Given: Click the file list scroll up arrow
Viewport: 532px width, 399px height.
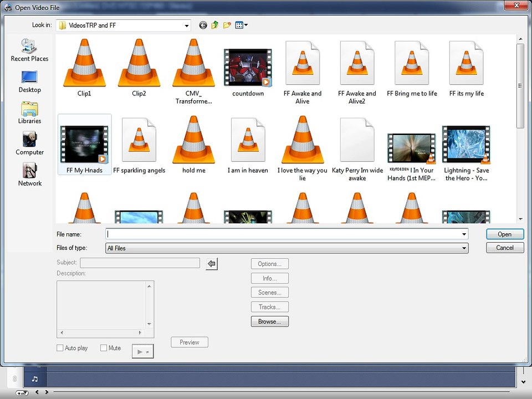Looking at the screenshot, I should point(520,39).
